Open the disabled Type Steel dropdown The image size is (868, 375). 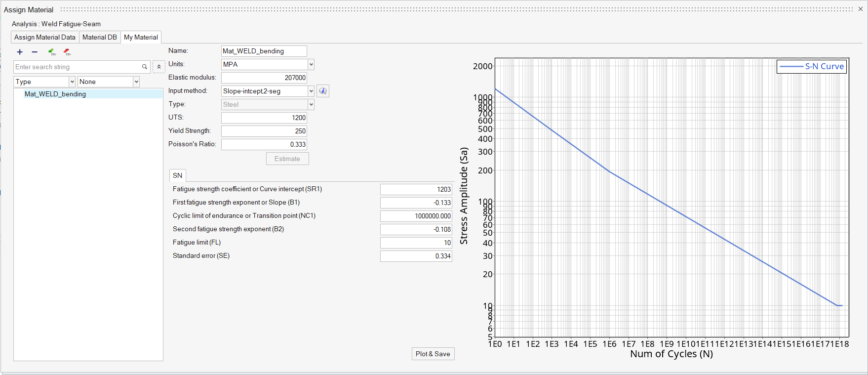tap(268, 104)
